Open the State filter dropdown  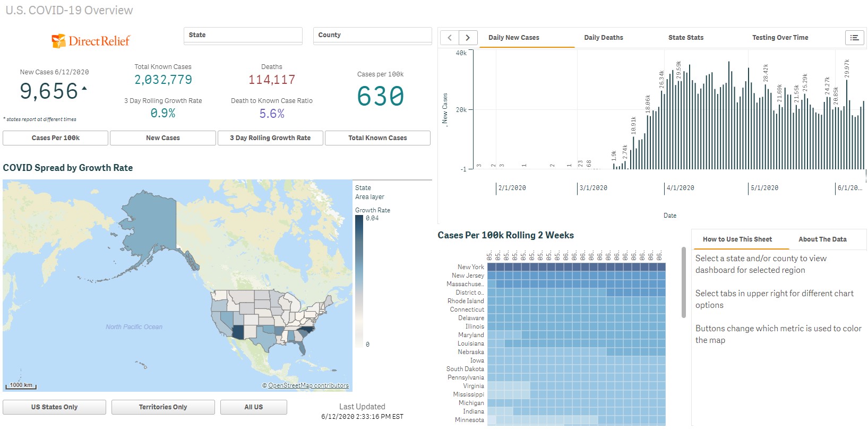coord(243,35)
